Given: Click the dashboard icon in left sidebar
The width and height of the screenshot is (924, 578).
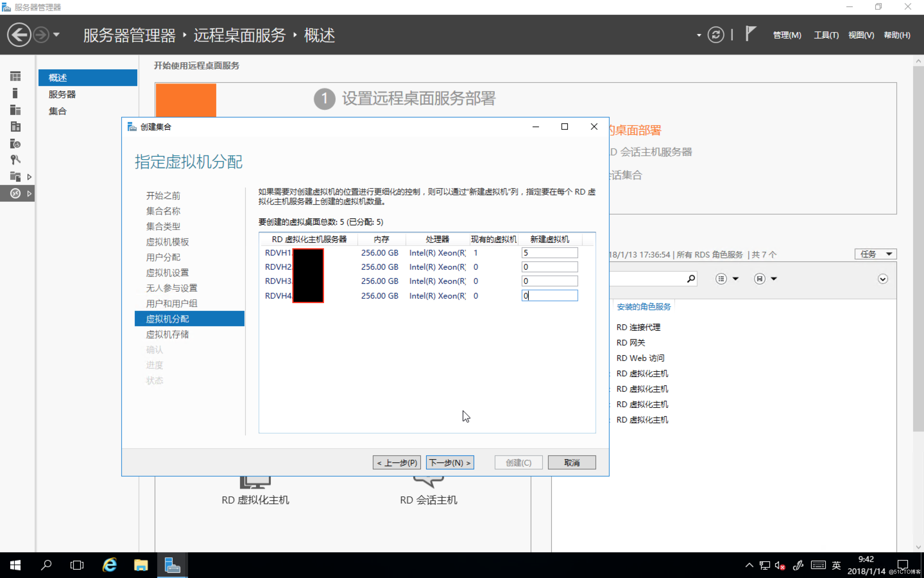Looking at the screenshot, I should [x=15, y=76].
